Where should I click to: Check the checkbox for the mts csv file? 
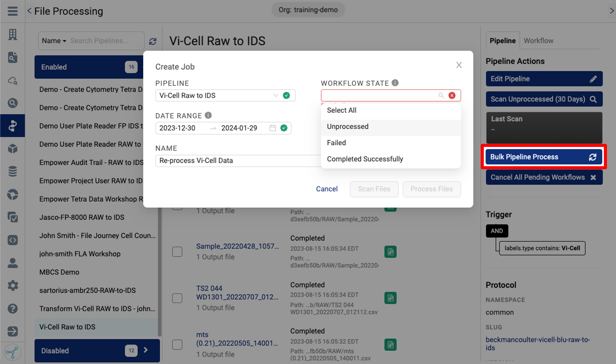point(177,344)
